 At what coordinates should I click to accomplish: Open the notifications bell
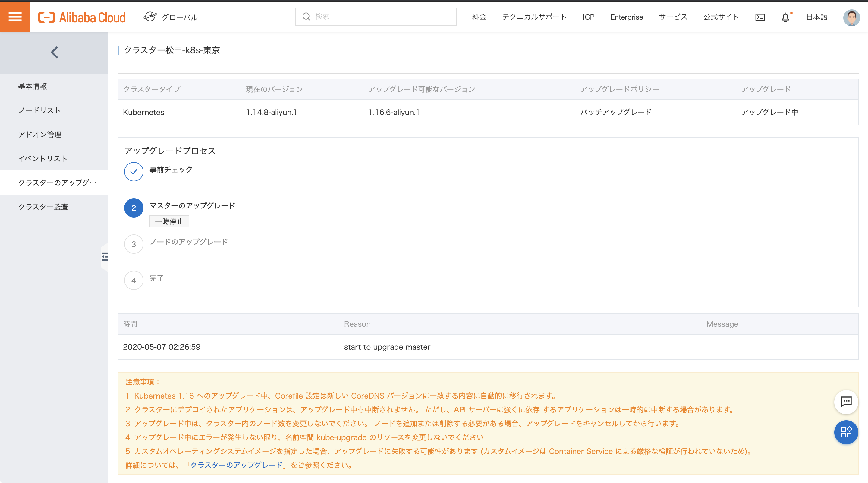click(785, 17)
